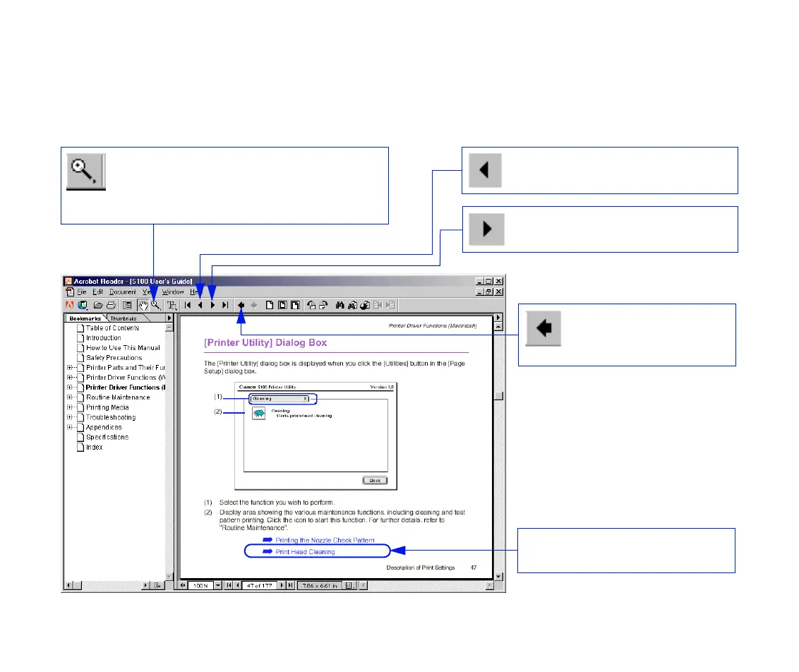Toggle navigation pane button in status bar
799x672 pixels.
[182, 585]
